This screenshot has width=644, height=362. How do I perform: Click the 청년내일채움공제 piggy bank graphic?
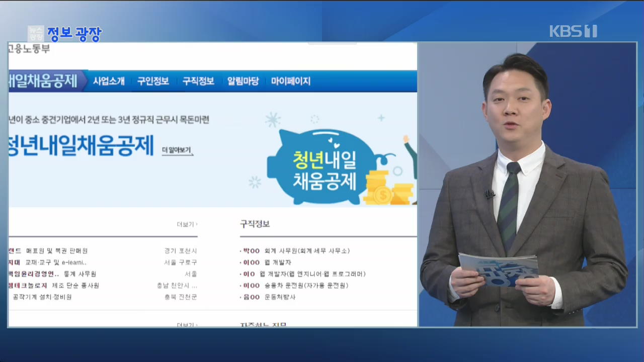pos(325,167)
